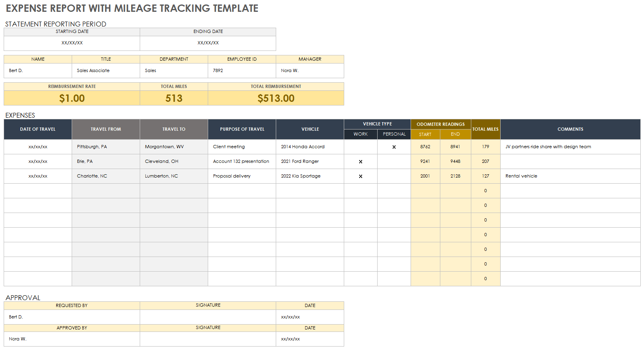Toggle the Work x mark for Ford Ranger
This screenshot has height=349, width=644.
click(x=360, y=162)
